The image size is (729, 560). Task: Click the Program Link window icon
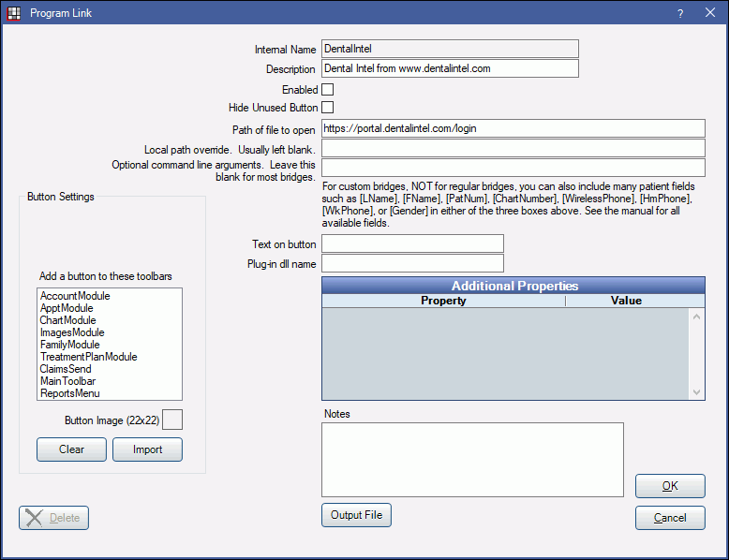14,13
